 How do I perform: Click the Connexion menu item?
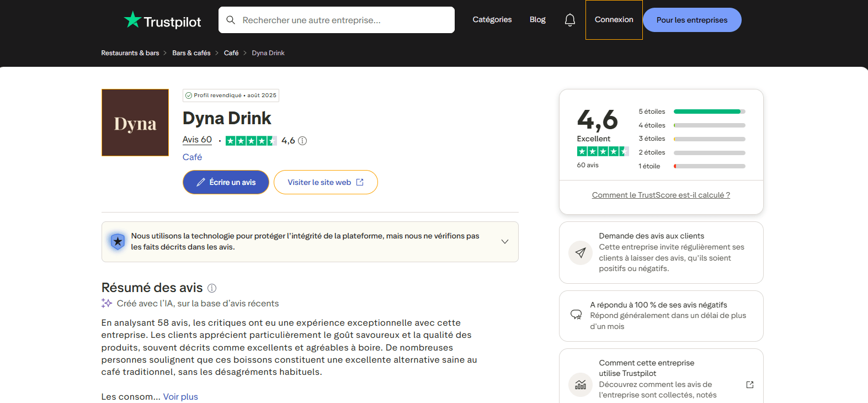point(614,19)
